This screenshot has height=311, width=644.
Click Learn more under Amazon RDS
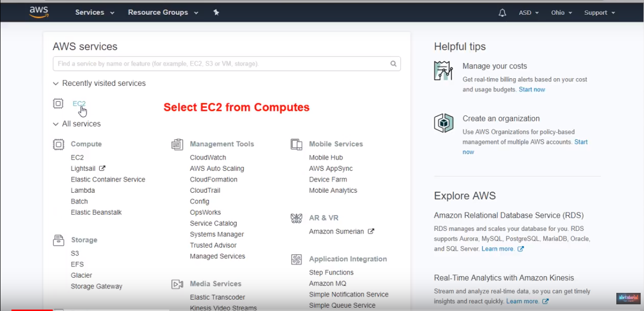pos(498,249)
